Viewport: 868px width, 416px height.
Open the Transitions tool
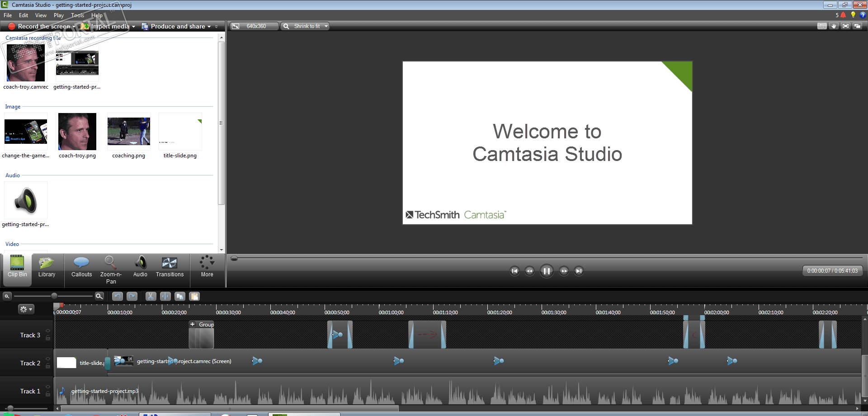[170, 267]
